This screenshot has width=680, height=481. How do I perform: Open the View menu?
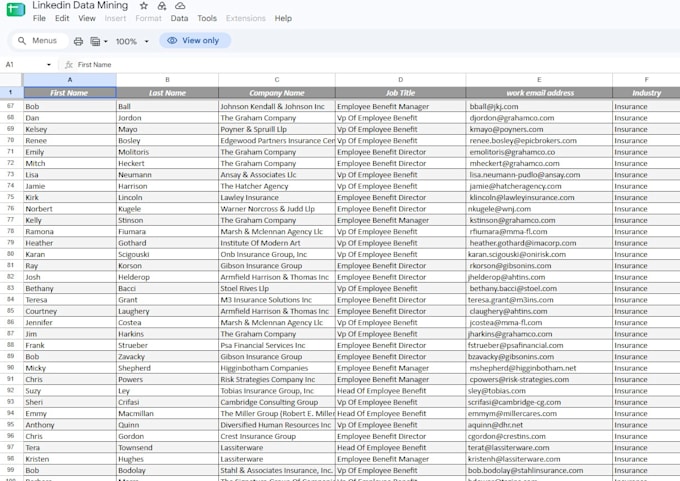point(87,18)
